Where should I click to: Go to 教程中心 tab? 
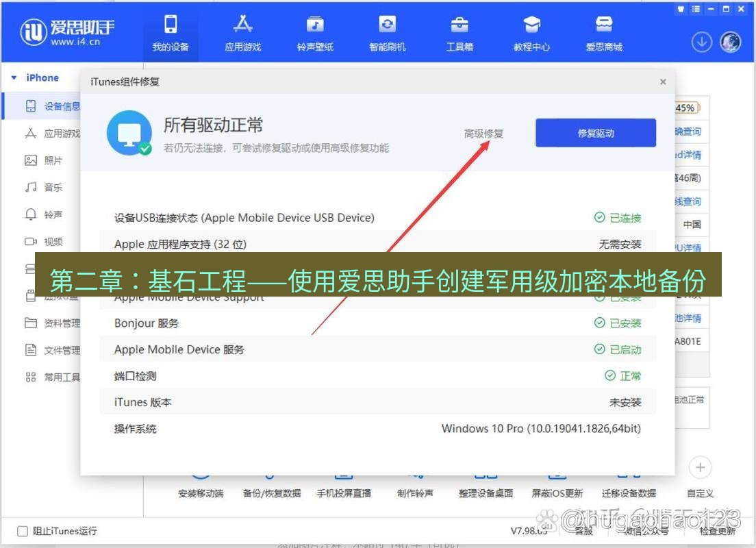coord(531,33)
